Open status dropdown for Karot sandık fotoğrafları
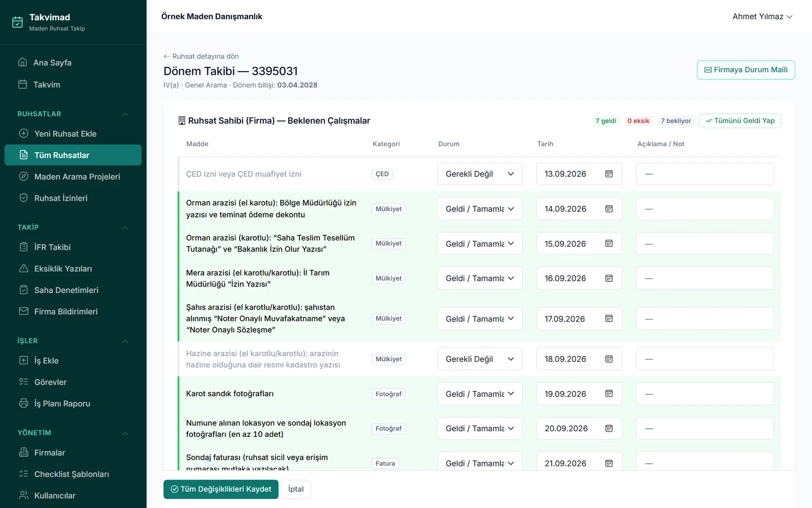 [x=480, y=394]
